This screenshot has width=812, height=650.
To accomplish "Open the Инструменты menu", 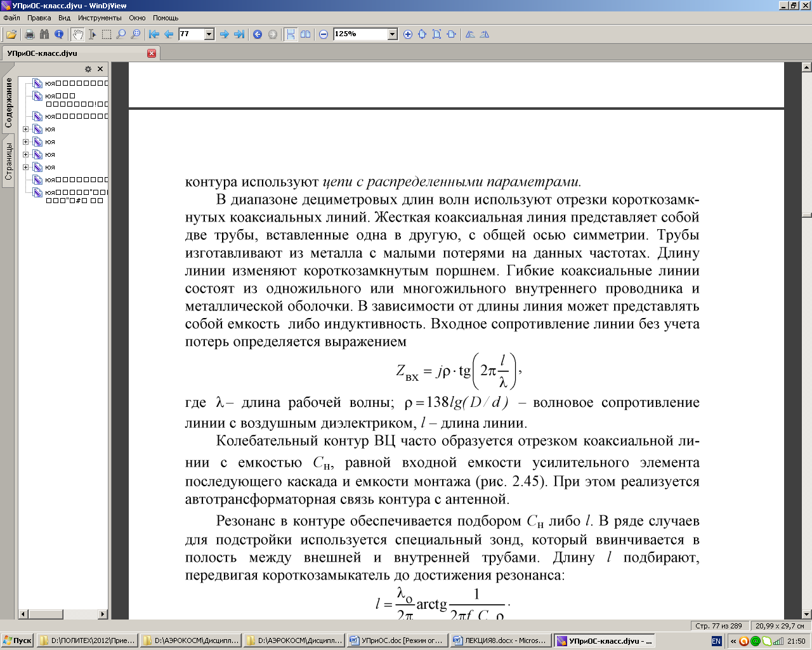I will [x=100, y=18].
